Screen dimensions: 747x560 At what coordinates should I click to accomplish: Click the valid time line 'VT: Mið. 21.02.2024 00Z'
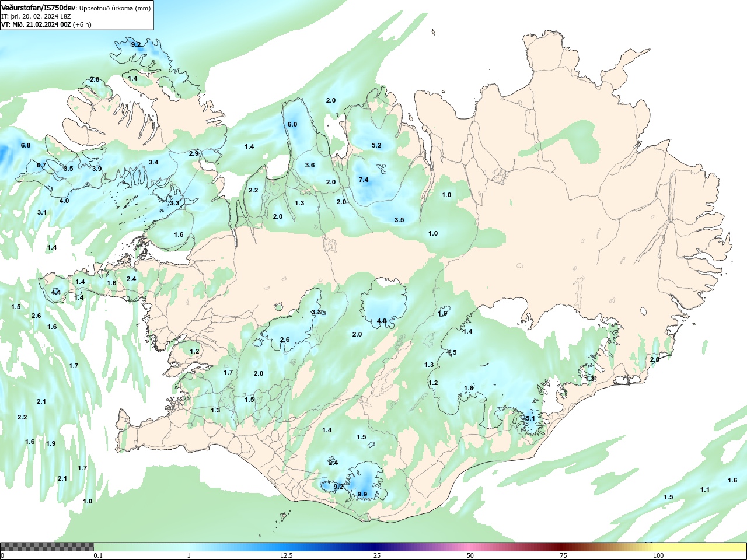(36, 24)
